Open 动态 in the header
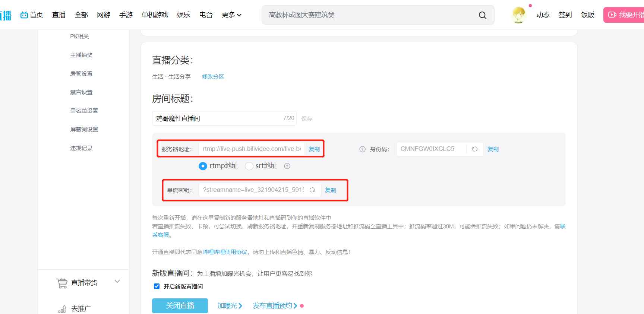The width and height of the screenshot is (644, 314). click(x=543, y=15)
